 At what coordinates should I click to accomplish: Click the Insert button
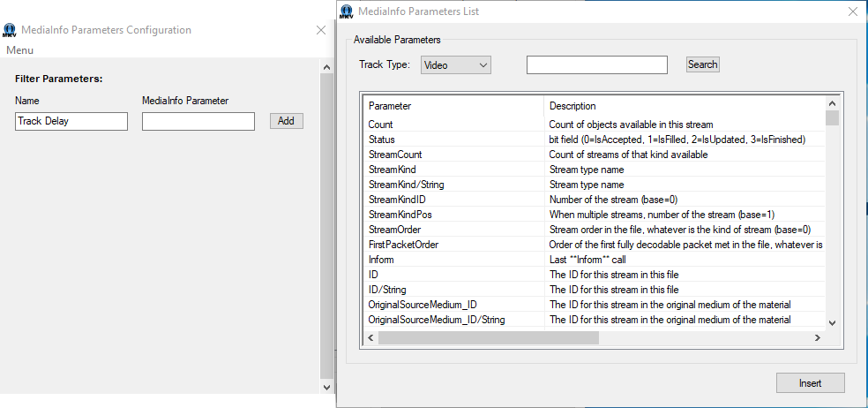(811, 383)
